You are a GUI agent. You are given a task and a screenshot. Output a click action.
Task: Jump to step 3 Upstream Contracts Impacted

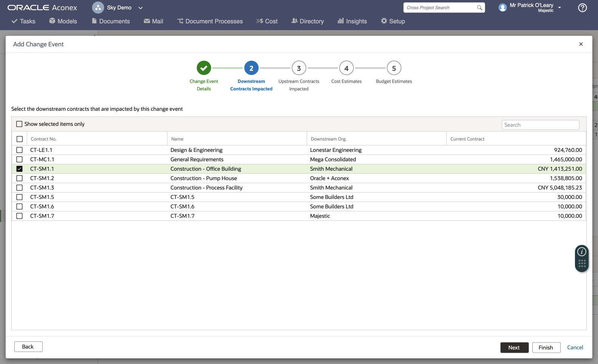299,68
